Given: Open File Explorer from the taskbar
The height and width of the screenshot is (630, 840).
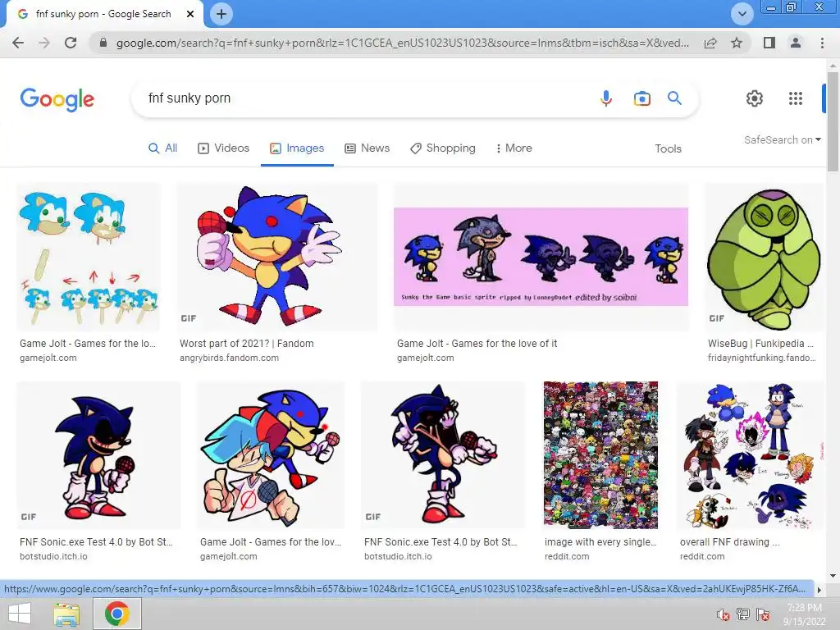Looking at the screenshot, I should click(66, 614).
